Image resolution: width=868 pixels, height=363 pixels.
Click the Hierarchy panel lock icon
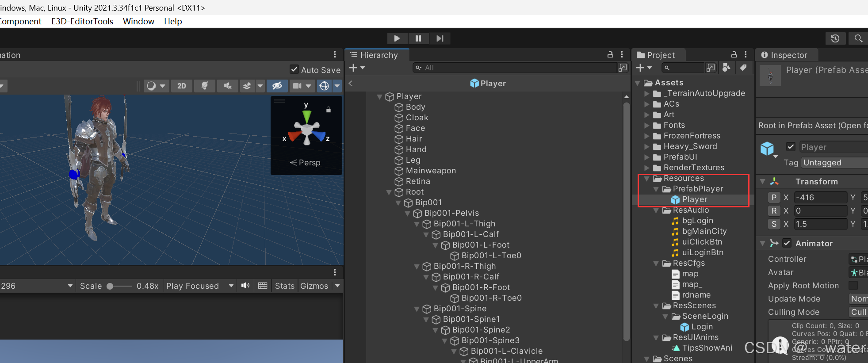610,54
